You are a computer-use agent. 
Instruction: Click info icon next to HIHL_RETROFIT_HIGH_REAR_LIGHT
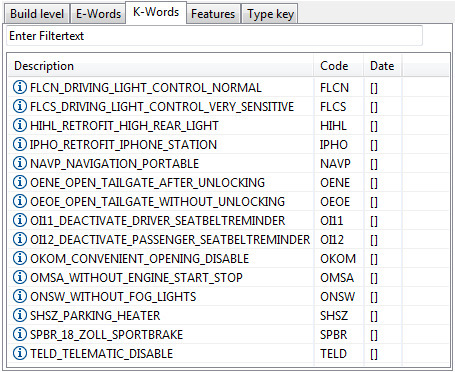click(20, 125)
